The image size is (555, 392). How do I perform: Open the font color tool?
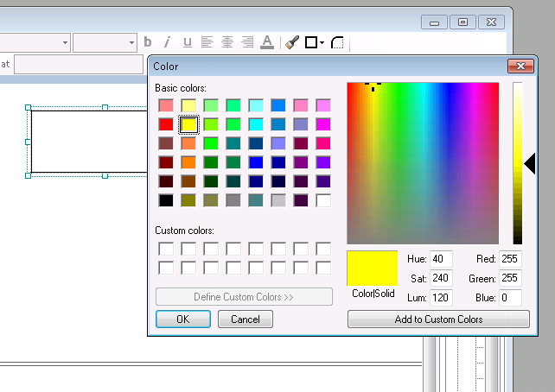pos(267,42)
